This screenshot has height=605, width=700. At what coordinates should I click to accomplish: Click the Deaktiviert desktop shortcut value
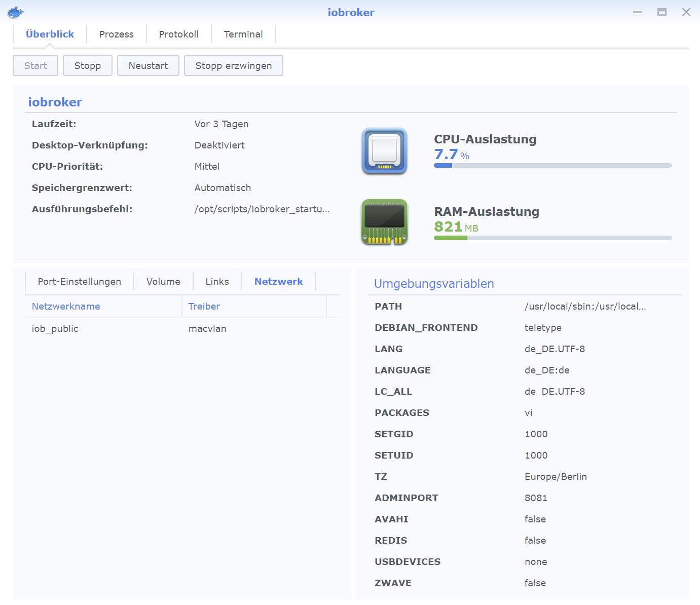pos(219,145)
